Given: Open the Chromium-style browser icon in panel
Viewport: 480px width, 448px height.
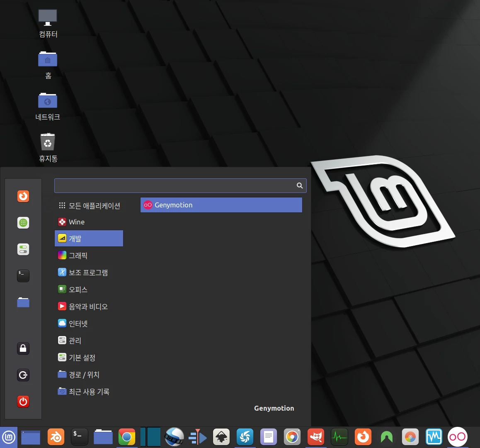Looking at the screenshot, I should click(x=292, y=437).
